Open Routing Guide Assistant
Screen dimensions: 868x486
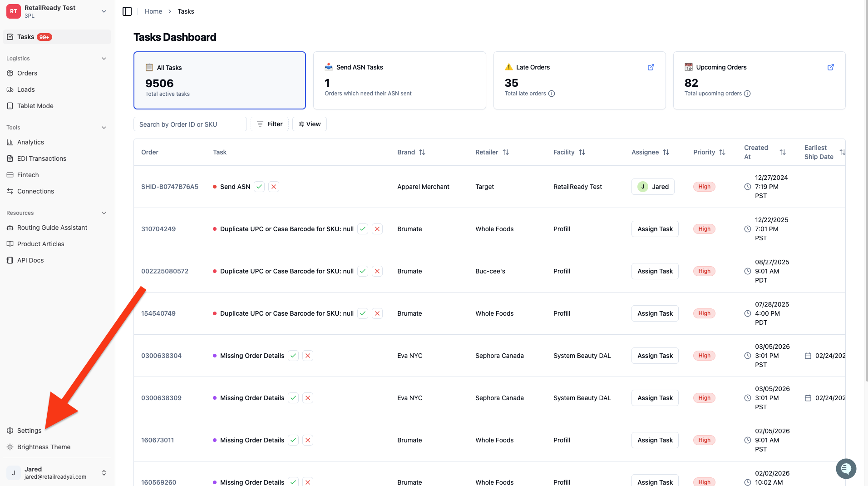click(52, 228)
